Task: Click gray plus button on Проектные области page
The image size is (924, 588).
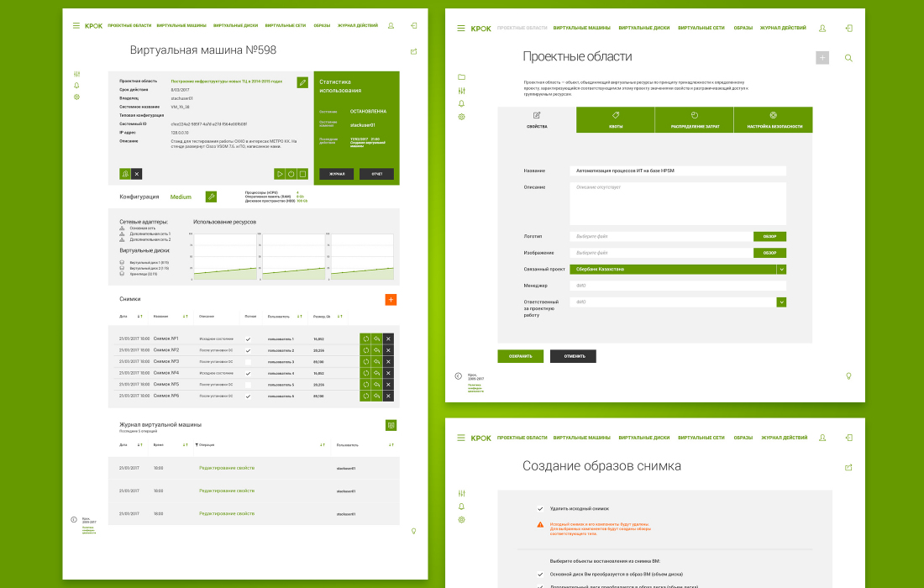Action: coord(822,58)
